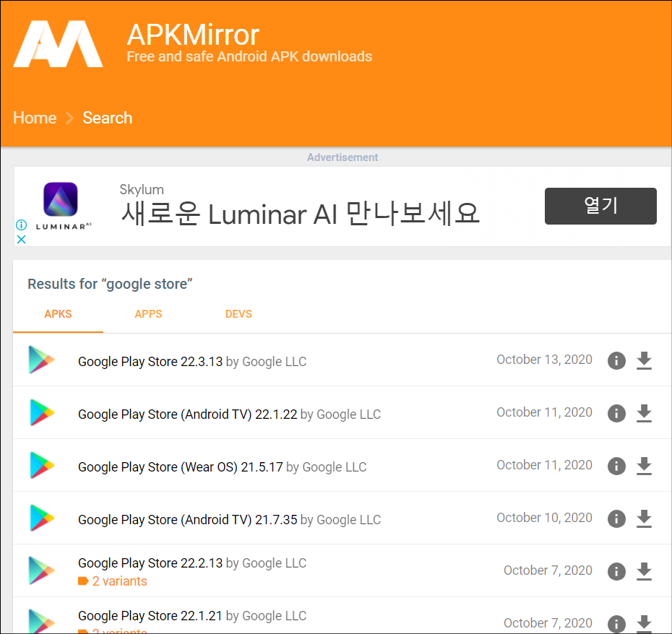The height and width of the screenshot is (634, 672).
Task: Go to Home breadcrumb
Action: tap(35, 118)
